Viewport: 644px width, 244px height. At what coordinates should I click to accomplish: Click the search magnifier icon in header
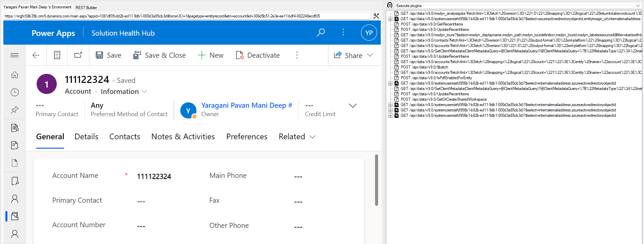321,33
